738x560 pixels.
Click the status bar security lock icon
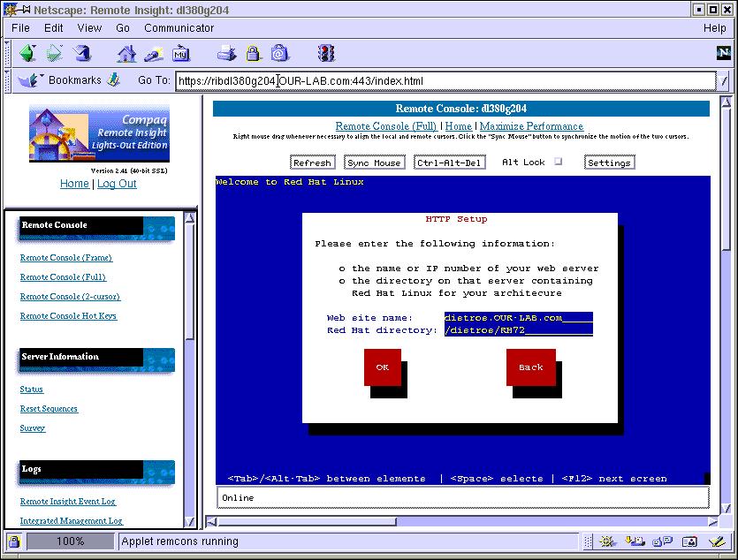pyautogui.click(x=14, y=541)
